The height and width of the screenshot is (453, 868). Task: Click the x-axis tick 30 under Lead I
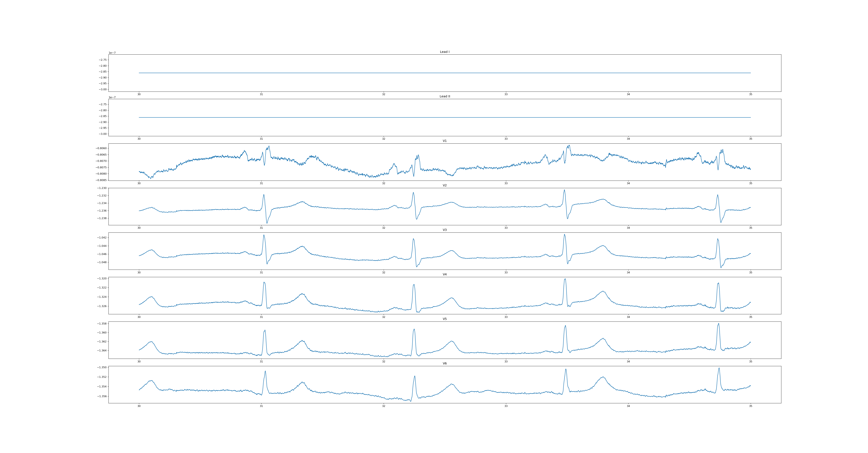139,94
